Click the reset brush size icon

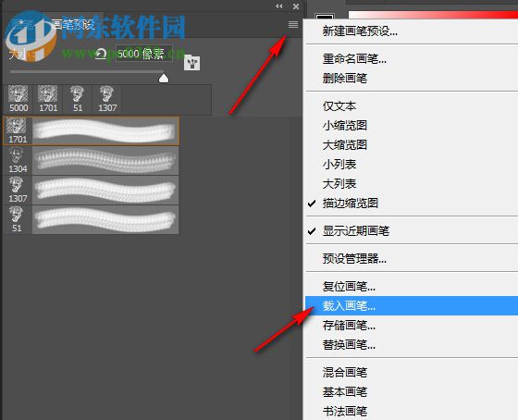101,54
